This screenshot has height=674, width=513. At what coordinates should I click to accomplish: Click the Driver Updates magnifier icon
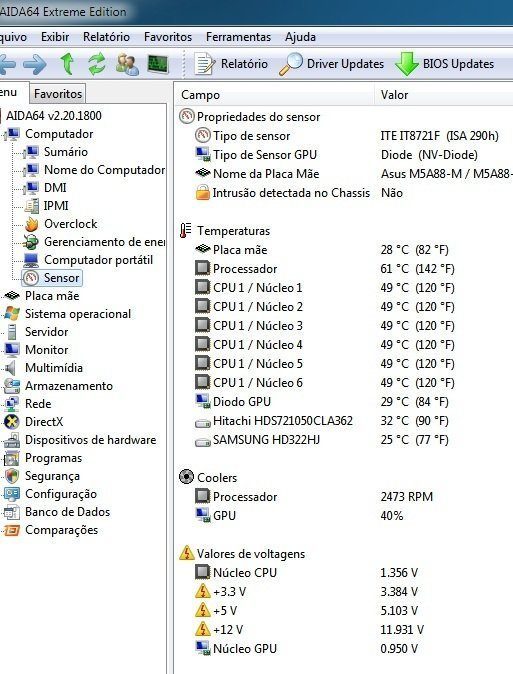291,64
